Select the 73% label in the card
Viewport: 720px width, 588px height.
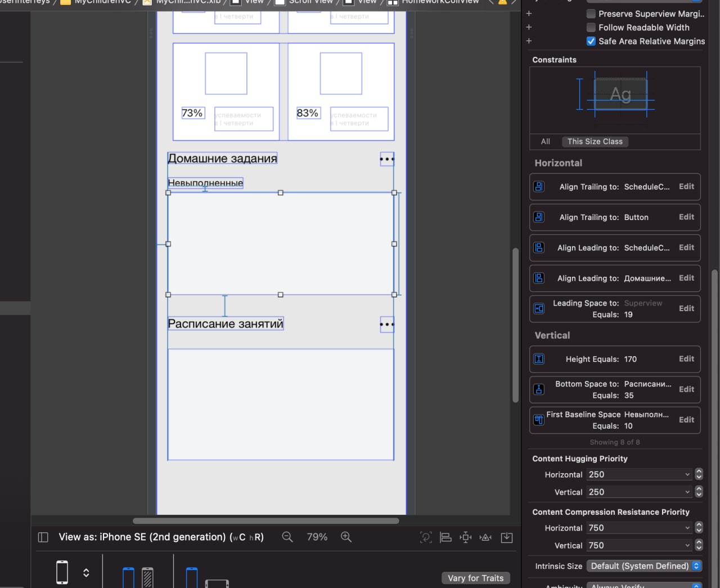click(192, 113)
